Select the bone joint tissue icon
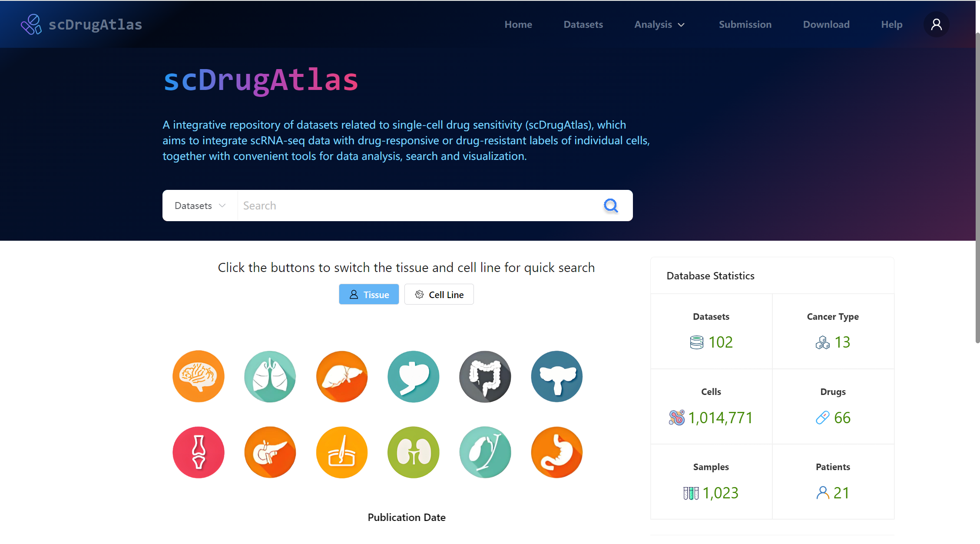 199,452
